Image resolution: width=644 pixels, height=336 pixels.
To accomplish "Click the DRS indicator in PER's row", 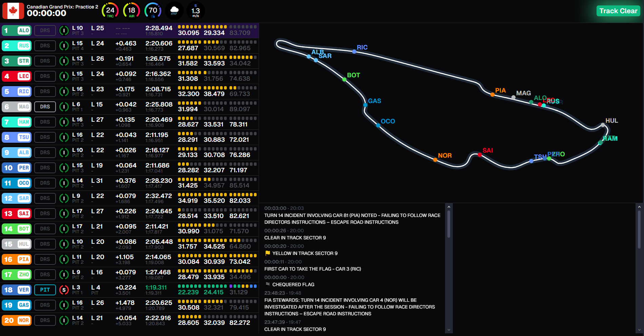I will [x=45, y=168].
